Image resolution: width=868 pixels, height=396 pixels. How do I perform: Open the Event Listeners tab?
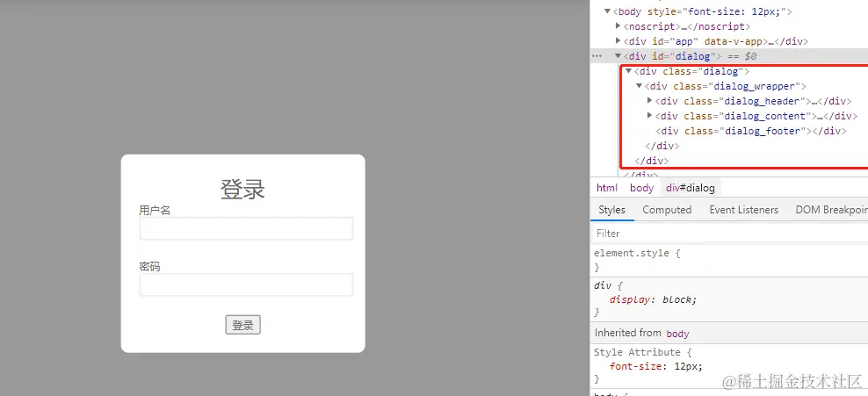pyautogui.click(x=743, y=210)
